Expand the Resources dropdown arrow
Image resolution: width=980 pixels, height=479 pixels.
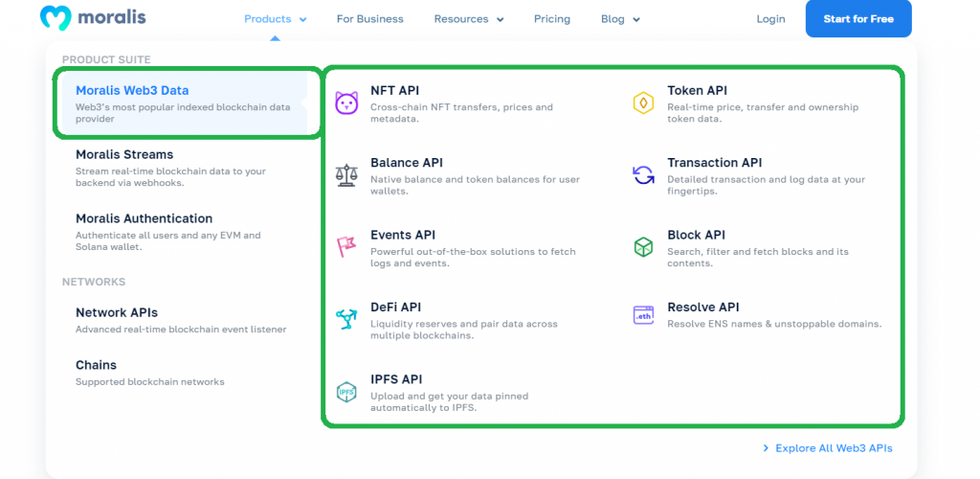click(x=500, y=20)
